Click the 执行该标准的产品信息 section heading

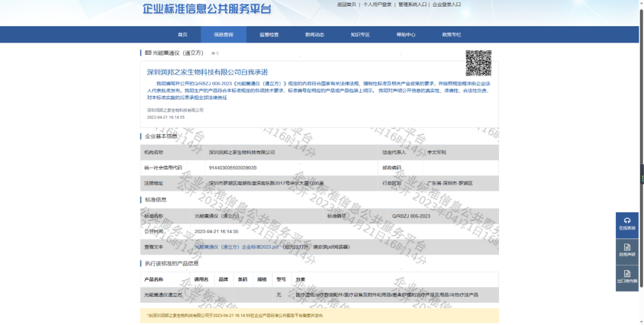click(x=172, y=264)
